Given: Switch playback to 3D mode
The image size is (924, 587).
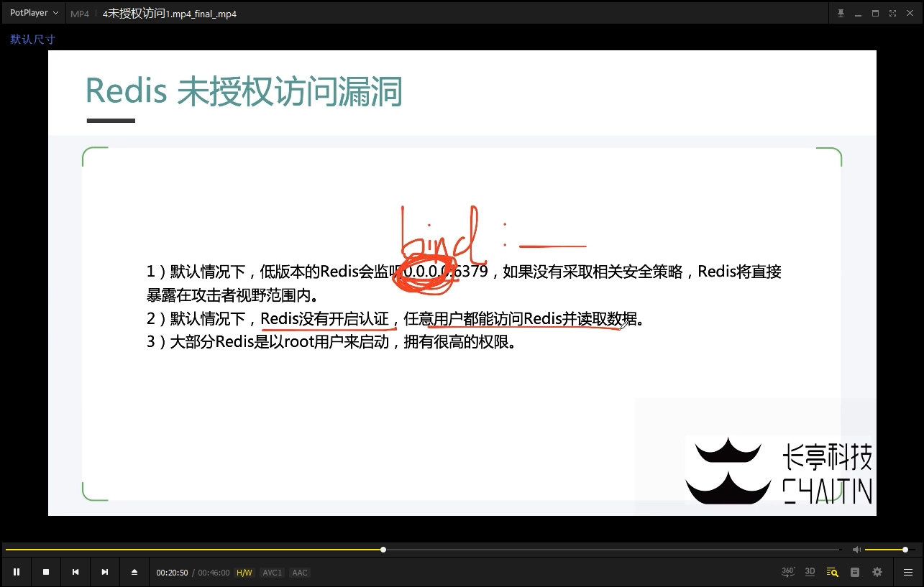Looking at the screenshot, I should click(810, 571).
